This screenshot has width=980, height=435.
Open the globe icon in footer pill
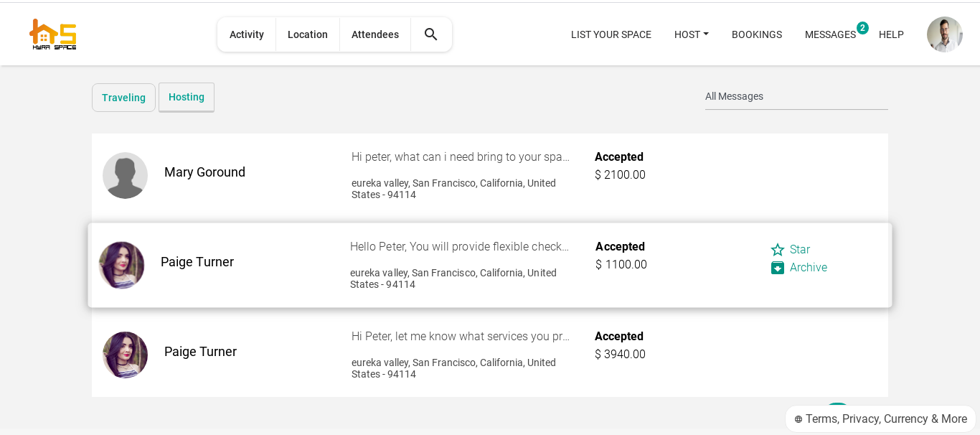point(798,419)
